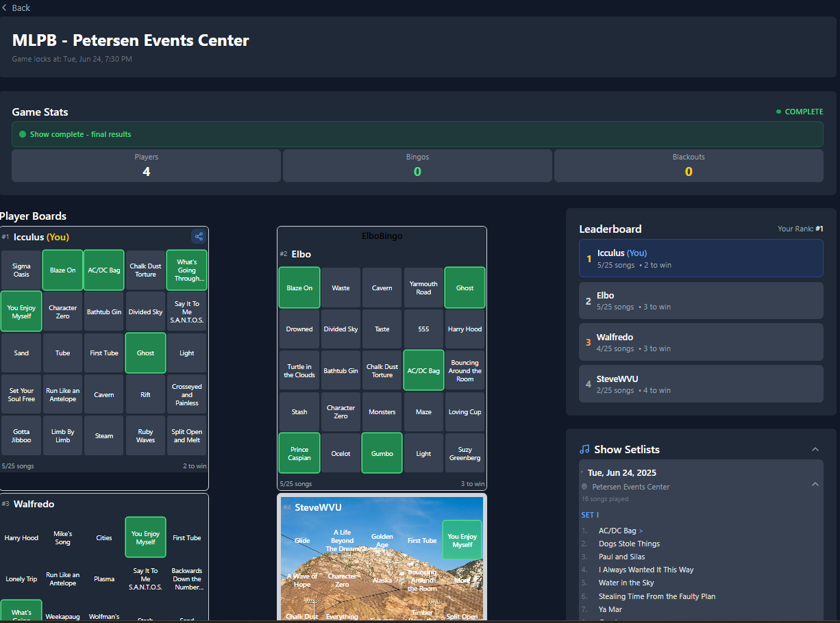This screenshot has height=623, width=840.
Task: Click the back chevron at top left
Action: (6, 8)
